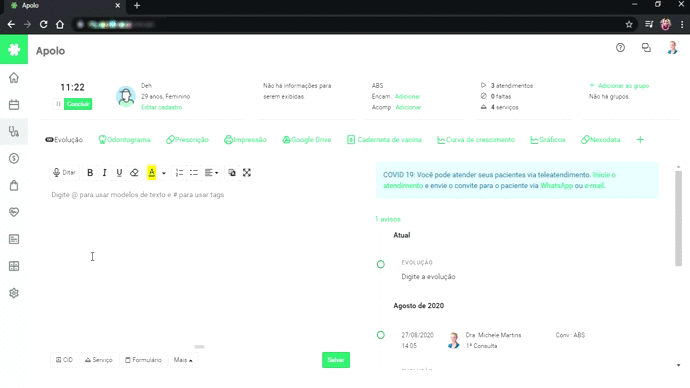Click the eraser clear-formatting icon
The height and width of the screenshot is (388, 690).
click(134, 173)
